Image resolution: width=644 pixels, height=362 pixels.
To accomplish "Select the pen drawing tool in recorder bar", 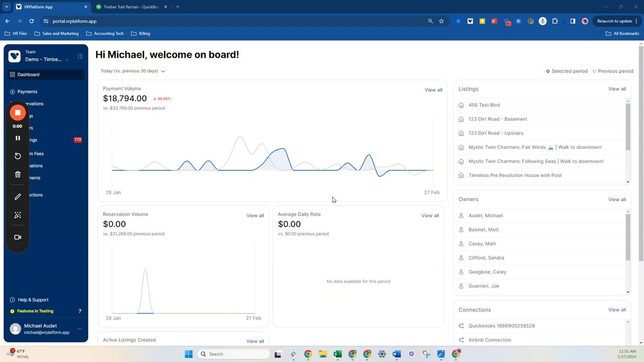I will point(18,197).
